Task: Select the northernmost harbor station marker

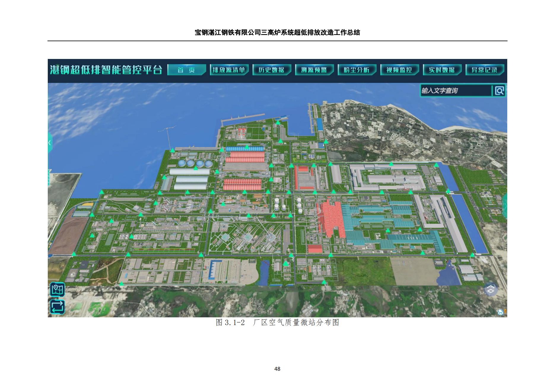Action: click(x=278, y=122)
